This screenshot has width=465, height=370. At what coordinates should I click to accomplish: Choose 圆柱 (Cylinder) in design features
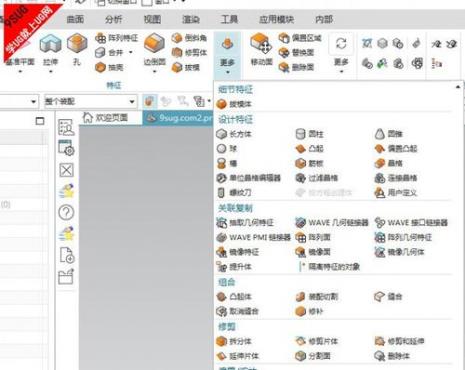pyautogui.click(x=310, y=134)
